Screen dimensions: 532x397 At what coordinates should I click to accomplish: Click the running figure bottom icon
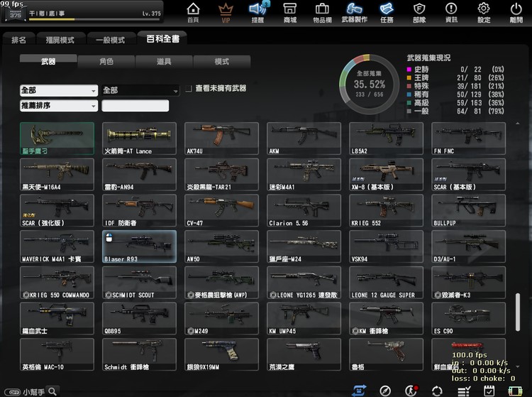(411, 391)
